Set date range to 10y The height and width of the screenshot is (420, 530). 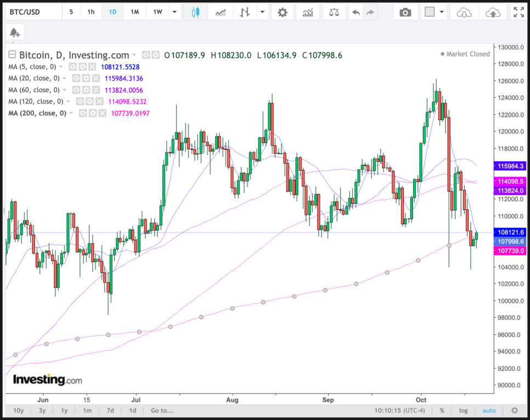[x=18, y=411]
